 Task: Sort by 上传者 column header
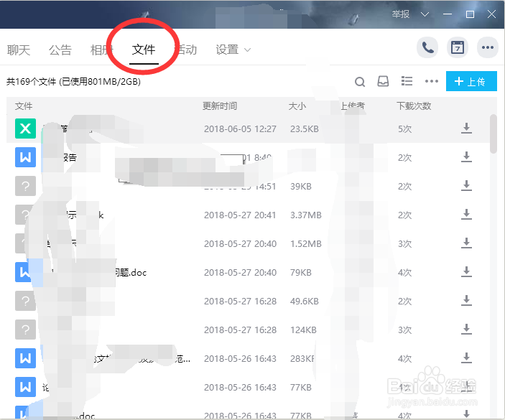pos(353,106)
